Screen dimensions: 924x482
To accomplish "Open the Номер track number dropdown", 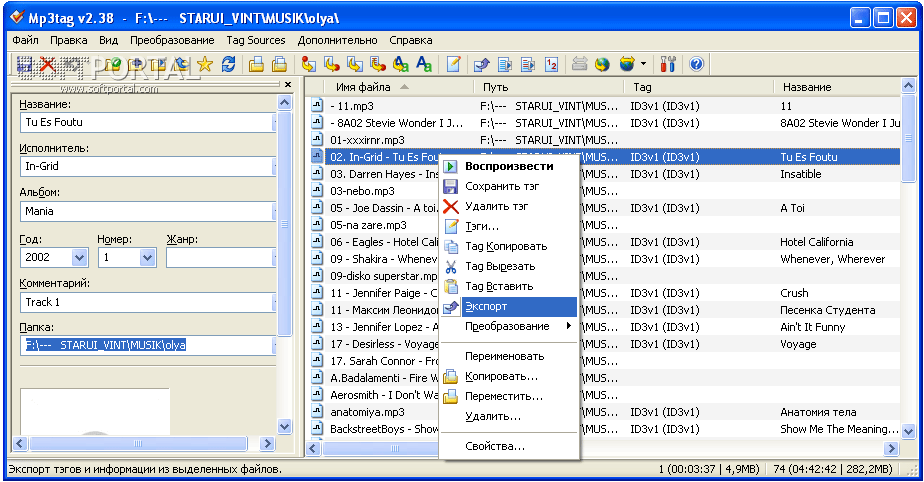I will click(x=147, y=257).
